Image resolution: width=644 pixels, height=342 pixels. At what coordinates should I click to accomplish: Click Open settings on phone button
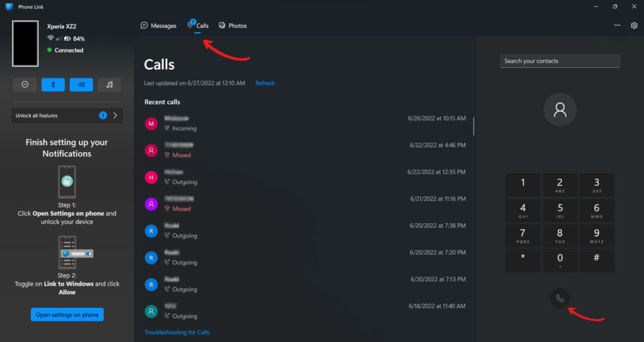pyautogui.click(x=67, y=314)
